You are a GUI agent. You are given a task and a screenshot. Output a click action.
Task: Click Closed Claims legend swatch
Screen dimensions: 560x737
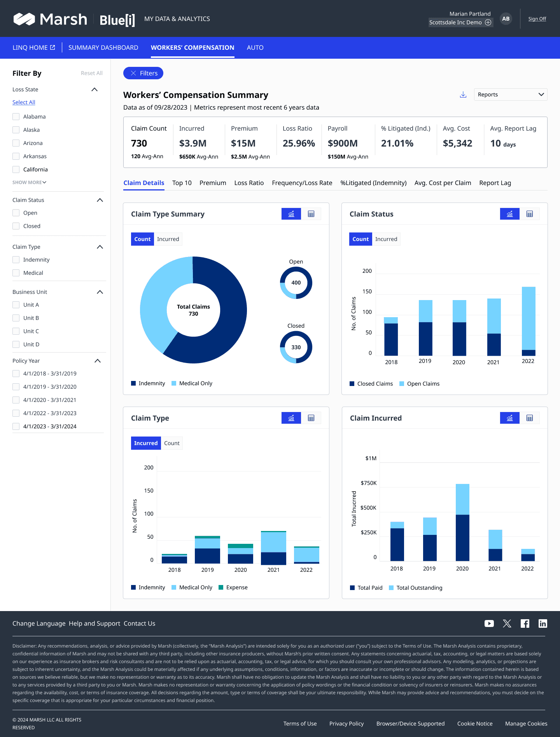click(x=352, y=384)
